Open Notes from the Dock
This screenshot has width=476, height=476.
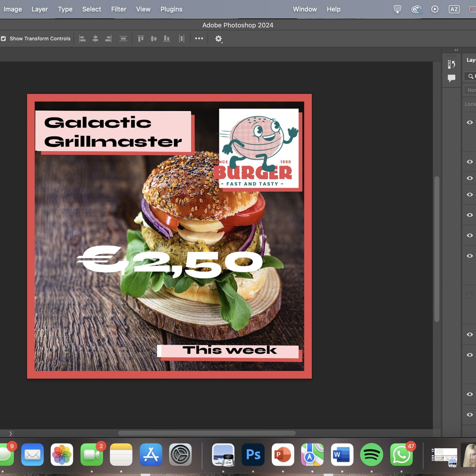point(121,455)
